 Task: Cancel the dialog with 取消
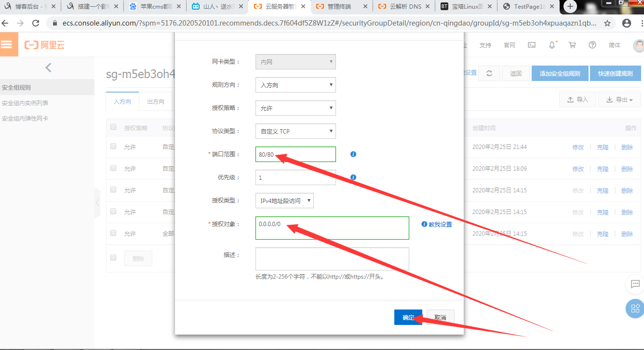point(440,317)
